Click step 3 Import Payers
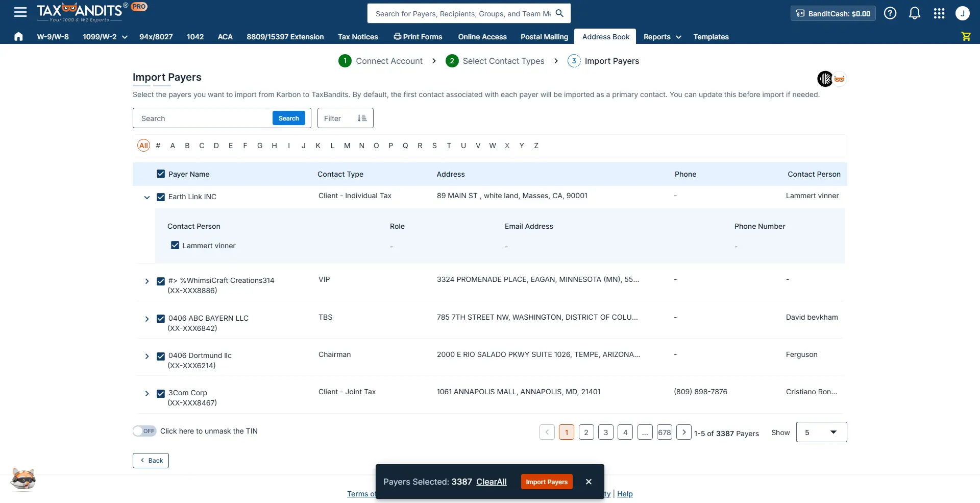This screenshot has width=980, height=503. [603, 61]
